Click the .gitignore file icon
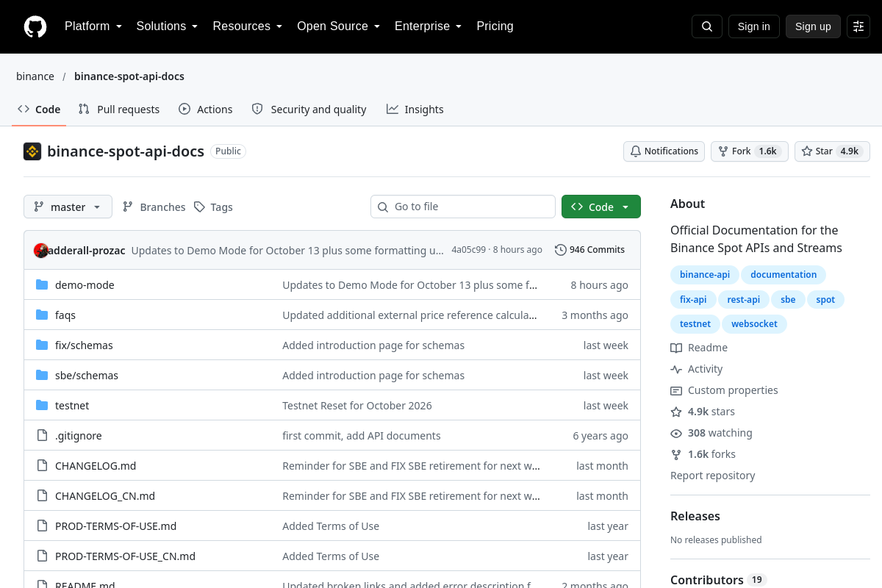Screen dimensions: 882x588 click(x=42, y=436)
